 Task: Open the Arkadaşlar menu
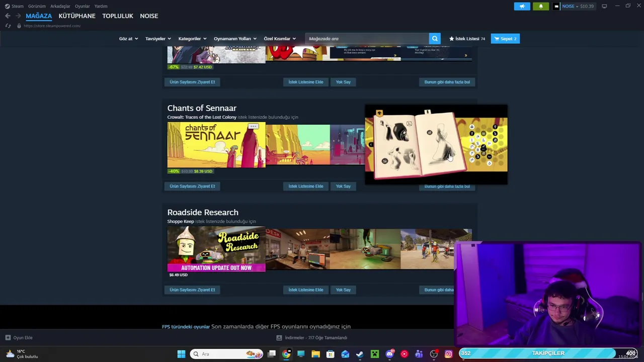click(60, 6)
